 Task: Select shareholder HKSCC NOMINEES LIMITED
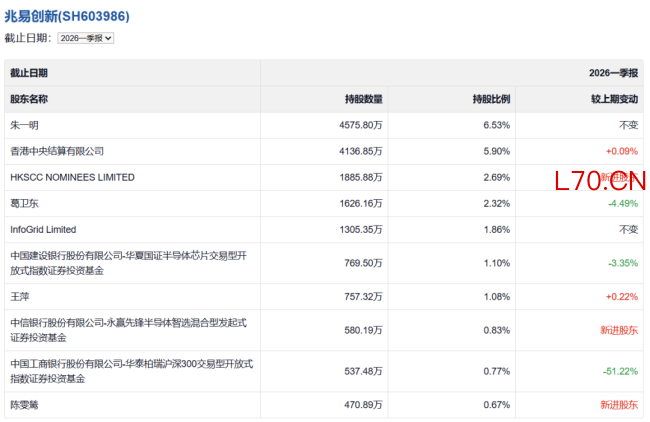coord(73,177)
